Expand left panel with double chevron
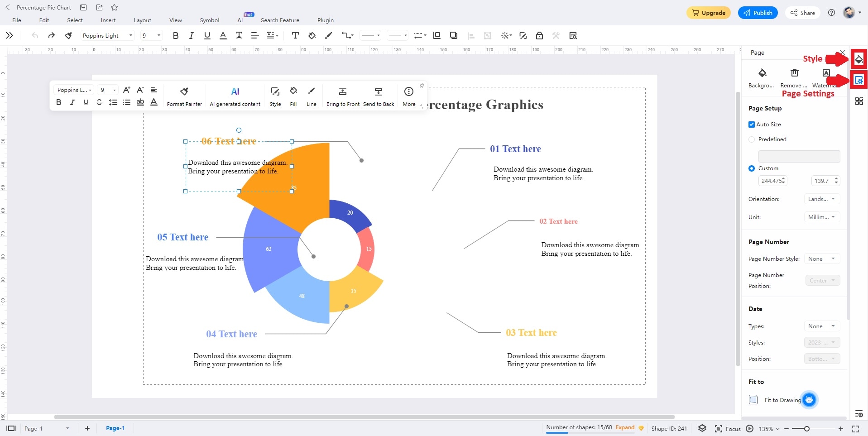 click(10, 35)
